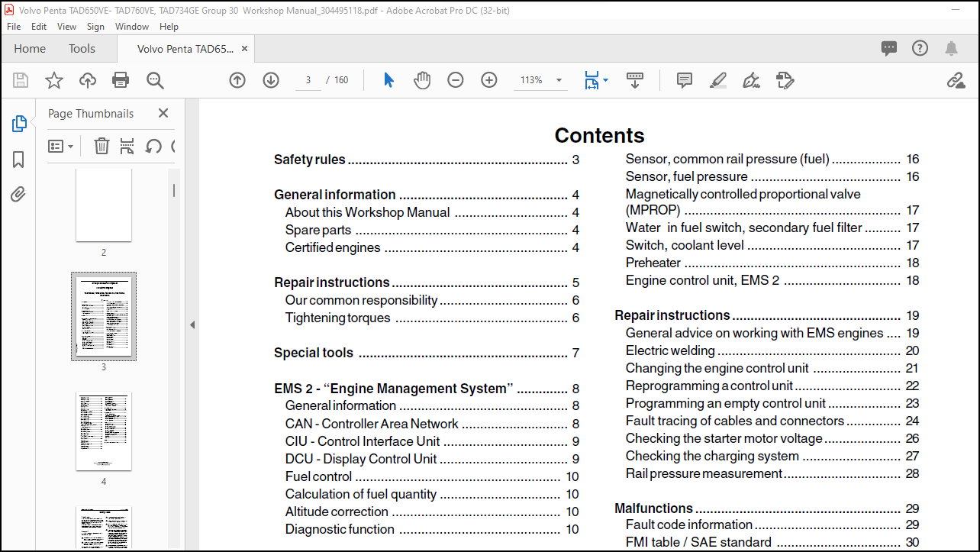Open the Help question mark icon
The height and width of the screenshot is (552, 980).
[920, 49]
